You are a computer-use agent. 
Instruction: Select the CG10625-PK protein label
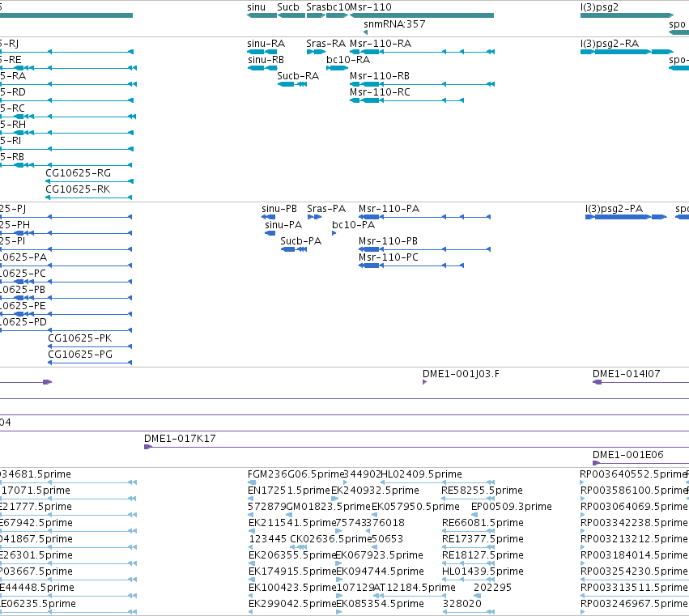tap(80, 338)
